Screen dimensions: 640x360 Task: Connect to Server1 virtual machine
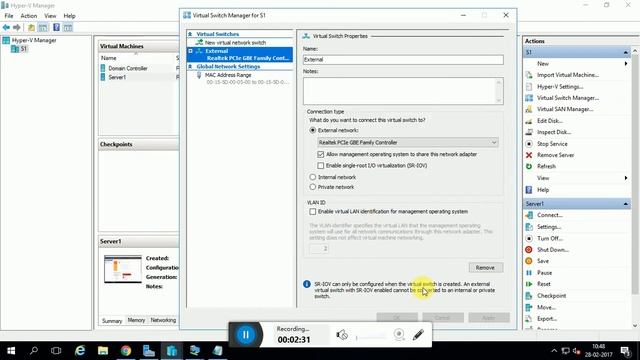[550, 215]
